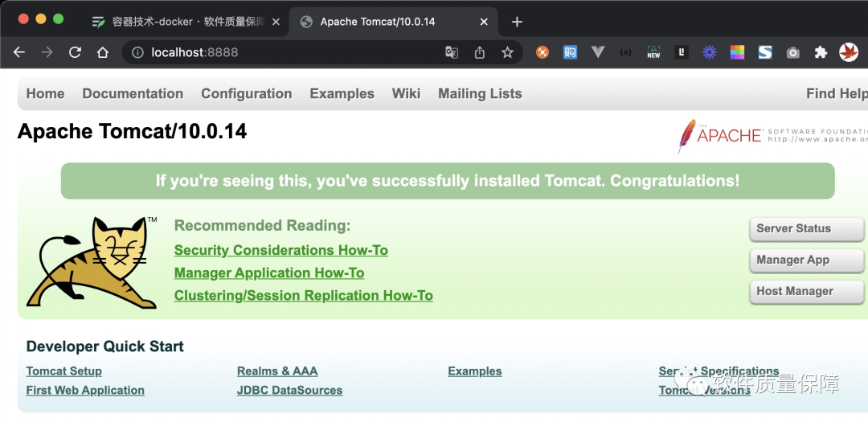Open Home in Tomcat navigation
The height and width of the screenshot is (422, 868).
45,93
